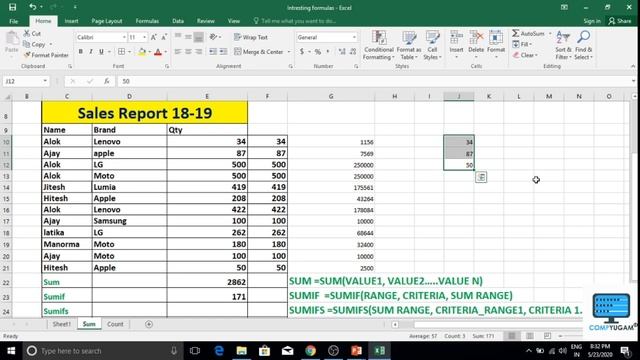Open Find & Select options
This screenshot has height=360, width=640.
point(583,45)
